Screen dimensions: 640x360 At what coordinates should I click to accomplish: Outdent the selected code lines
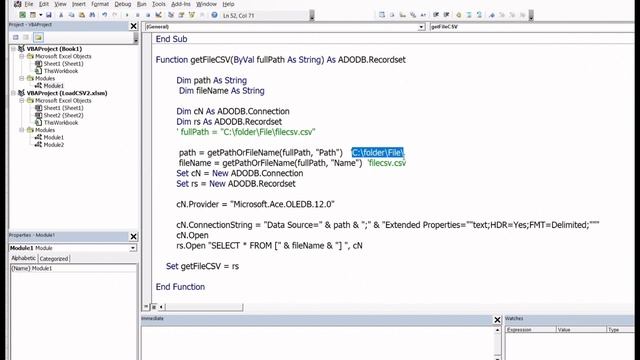tap(446, 15)
